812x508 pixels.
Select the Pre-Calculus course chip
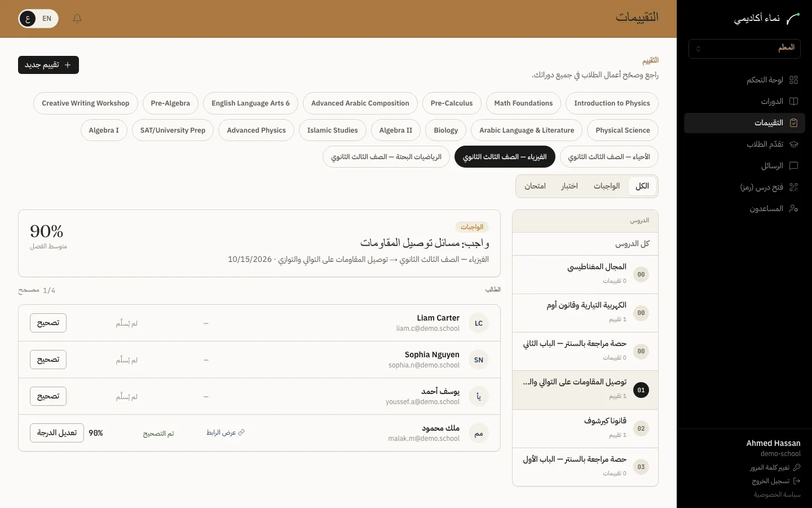pos(452,103)
